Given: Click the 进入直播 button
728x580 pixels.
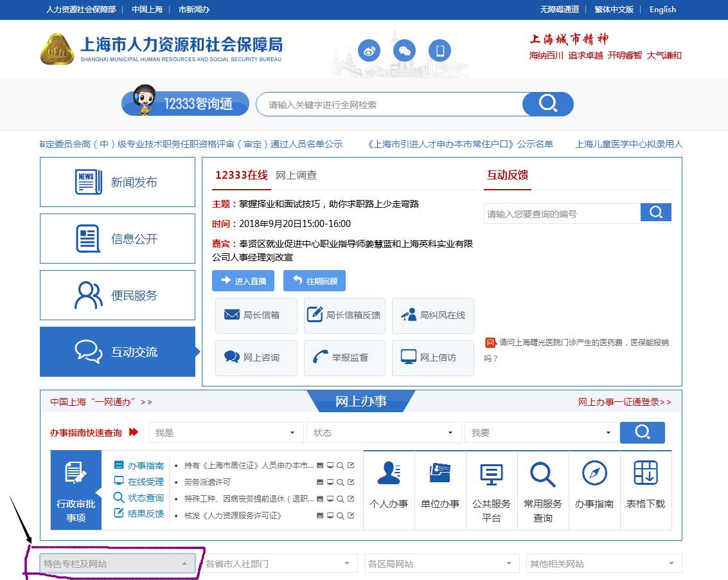Looking at the screenshot, I should point(243,281).
